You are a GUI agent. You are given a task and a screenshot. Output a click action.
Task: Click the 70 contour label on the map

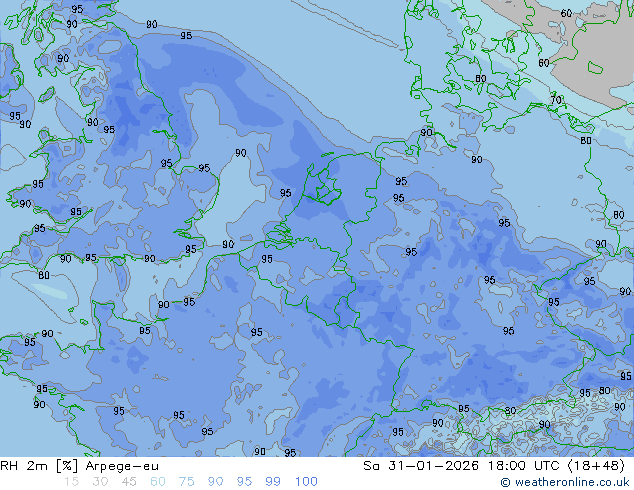coord(556,99)
